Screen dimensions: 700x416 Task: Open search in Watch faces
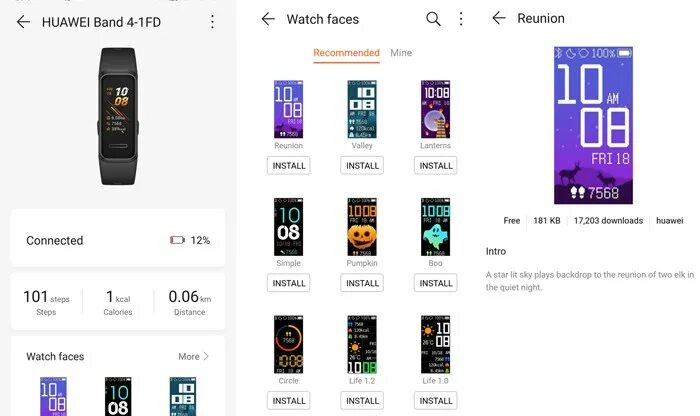433,19
